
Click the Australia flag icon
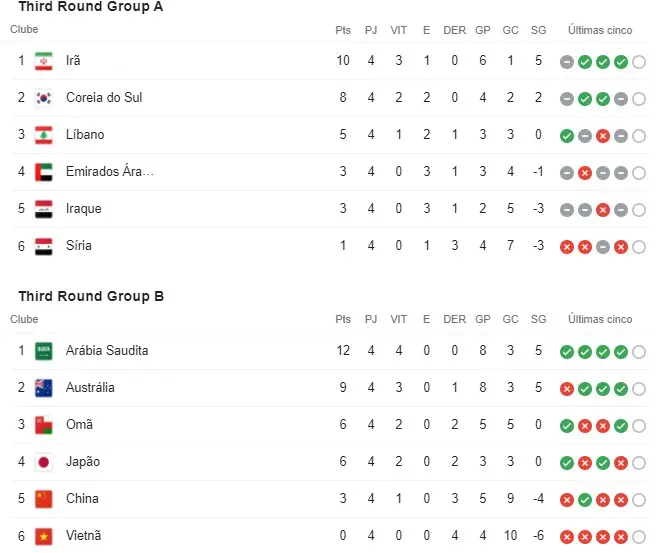(44, 388)
